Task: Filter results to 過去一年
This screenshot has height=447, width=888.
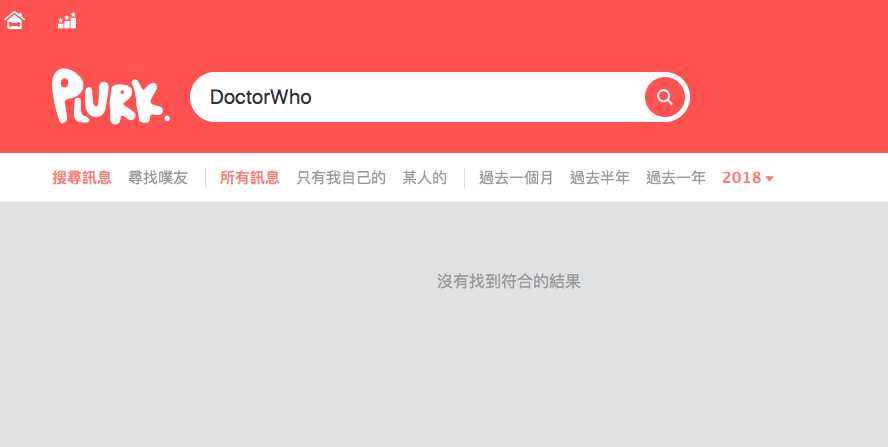Action: (676, 178)
